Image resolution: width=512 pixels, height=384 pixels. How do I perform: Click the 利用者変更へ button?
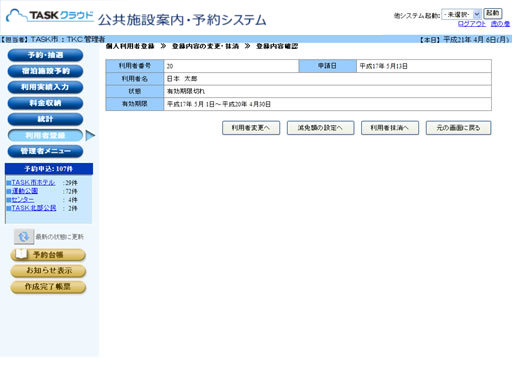pos(251,128)
